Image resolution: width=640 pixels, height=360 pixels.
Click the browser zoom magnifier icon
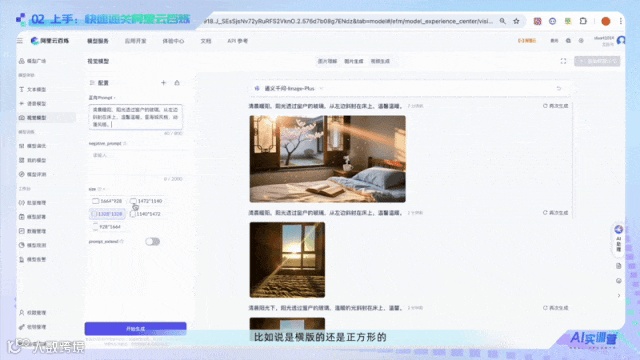click(502, 21)
